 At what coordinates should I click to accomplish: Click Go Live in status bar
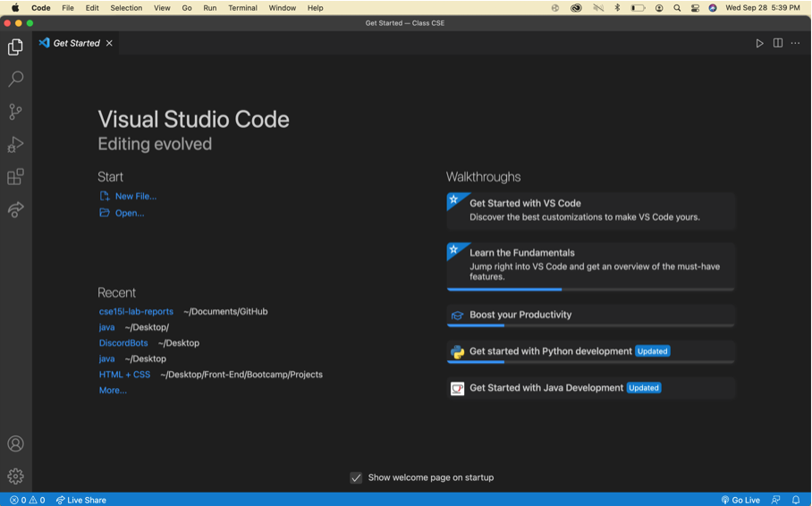[x=740, y=500]
